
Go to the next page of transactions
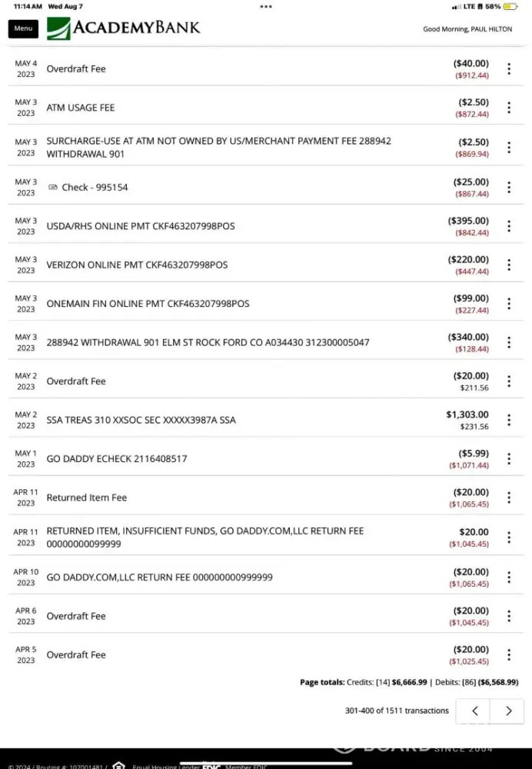[x=508, y=711]
